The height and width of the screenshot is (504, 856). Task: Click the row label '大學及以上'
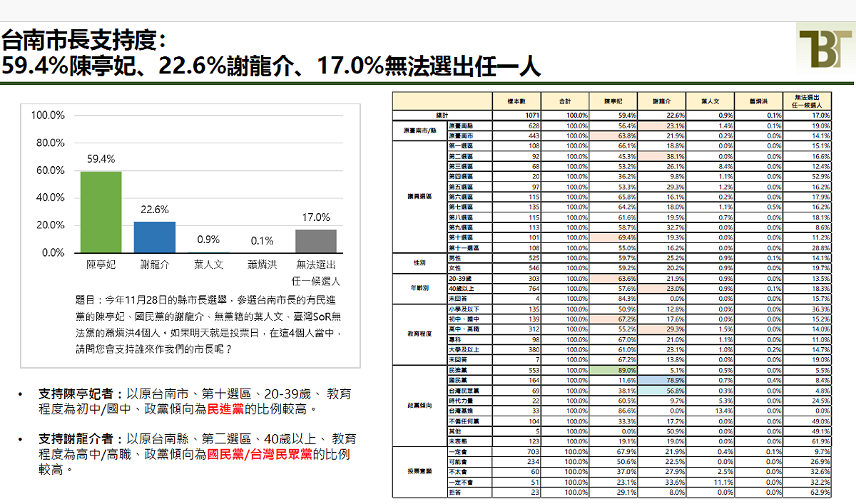tap(463, 349)
